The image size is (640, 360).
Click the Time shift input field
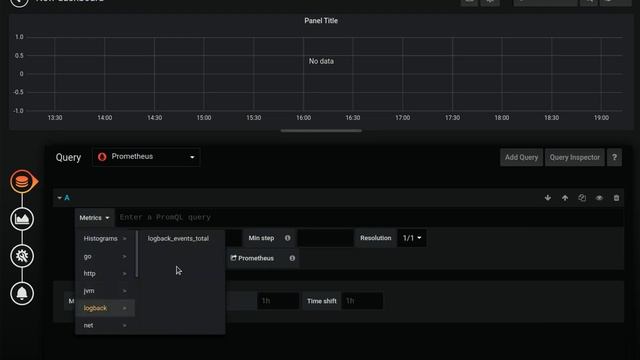coord(362,301)
